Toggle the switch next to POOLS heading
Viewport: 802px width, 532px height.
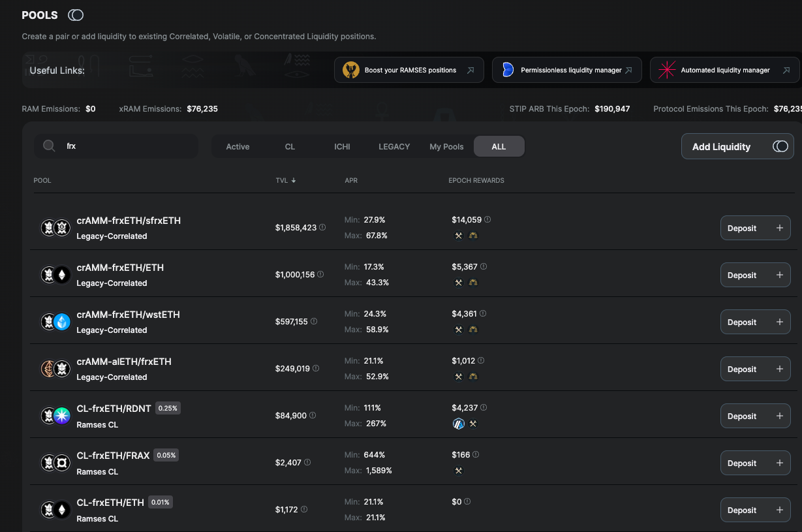tap(76, 15)
